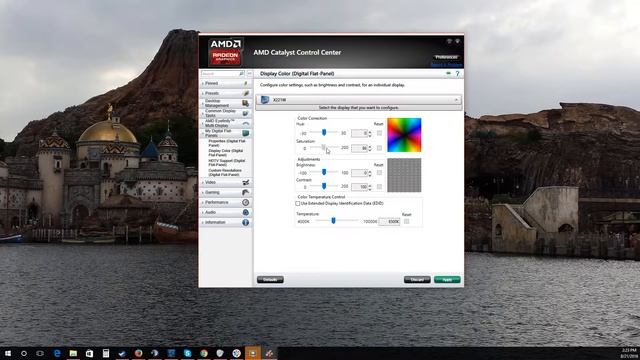Open Windows Store from the taskbar

coord(89,353)
